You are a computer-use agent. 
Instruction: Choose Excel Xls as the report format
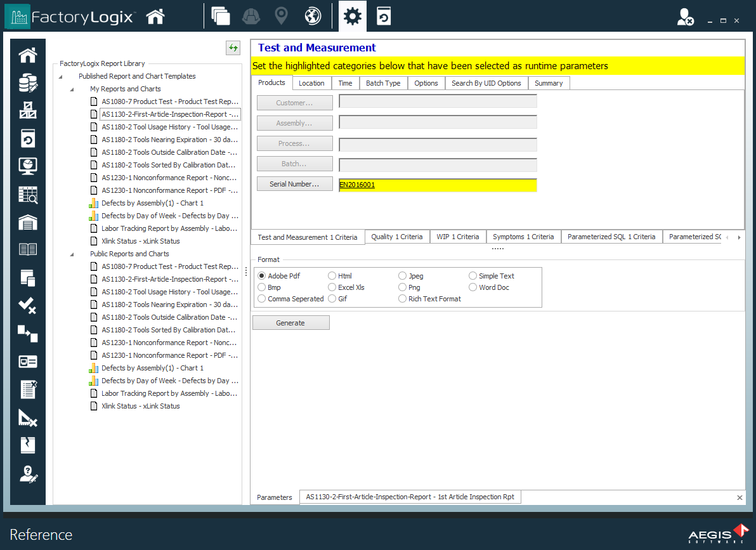tap(331, 287)
